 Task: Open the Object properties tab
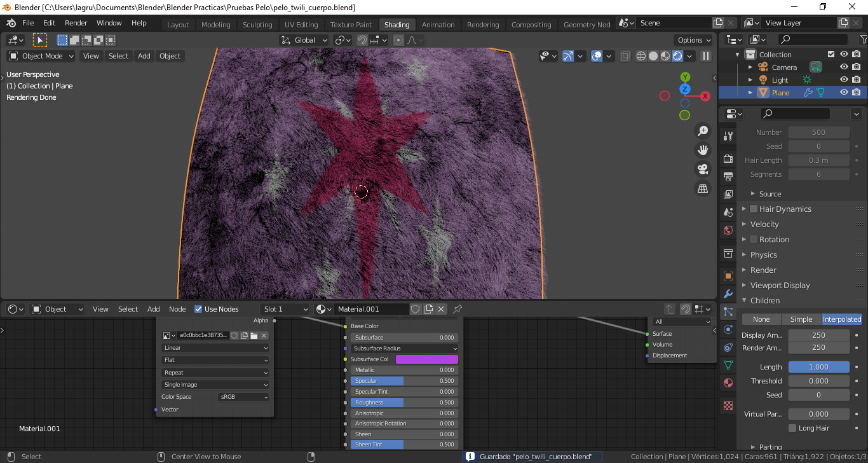point(728,276)
